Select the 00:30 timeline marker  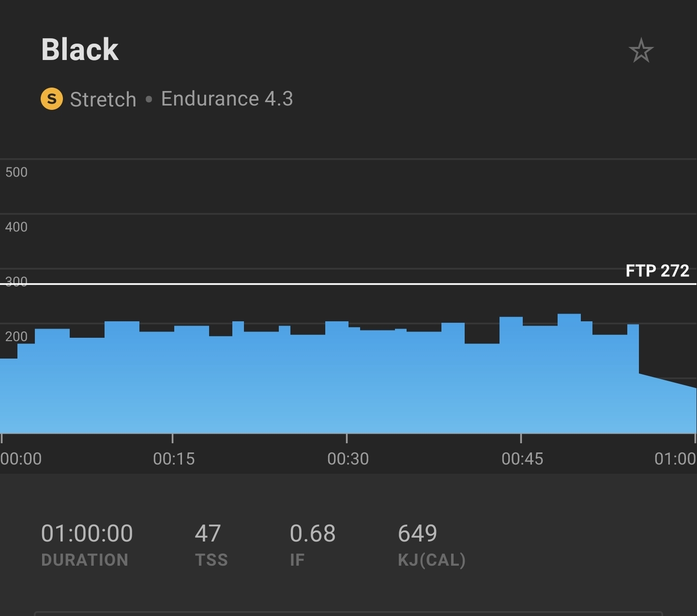(x=348, y=458)
